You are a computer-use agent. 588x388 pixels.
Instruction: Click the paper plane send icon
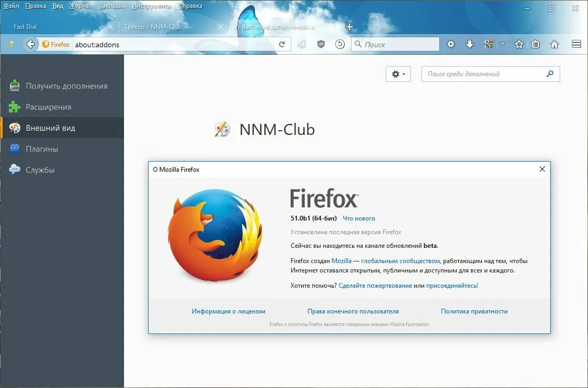click(x=302, y=44)
